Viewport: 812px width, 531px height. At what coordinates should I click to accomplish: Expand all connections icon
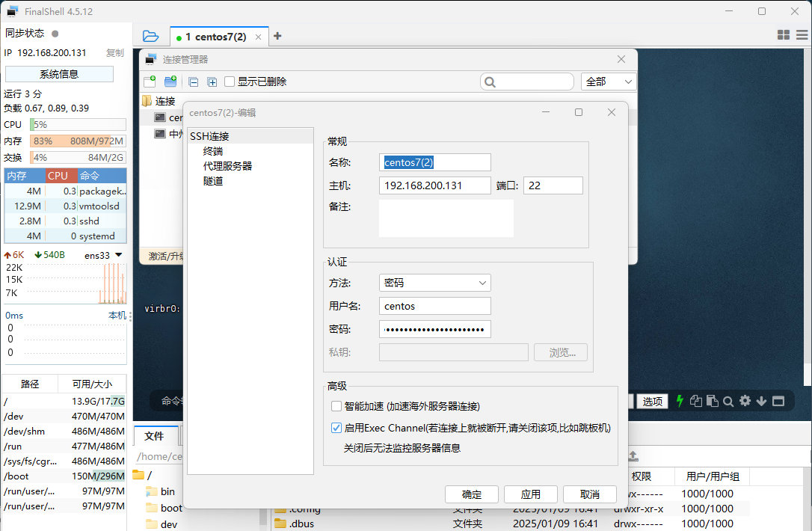[x=212, y=82]
